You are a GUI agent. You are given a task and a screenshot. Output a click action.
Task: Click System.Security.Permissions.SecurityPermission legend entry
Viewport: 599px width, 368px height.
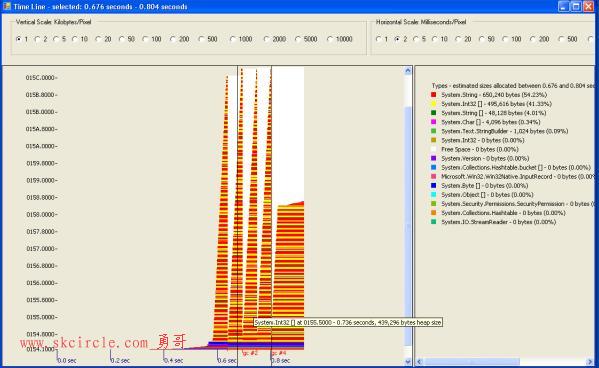[x=518, y=204]
